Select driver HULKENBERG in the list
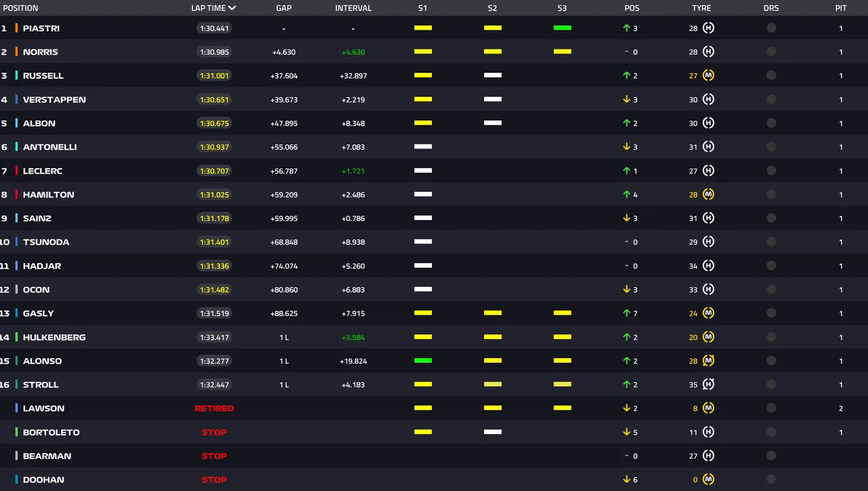868x491 pixels. 54,337
